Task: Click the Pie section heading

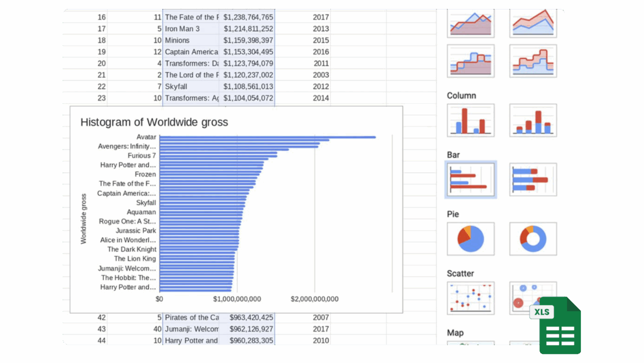Action: pyautogui.click(x=453, y=214)
